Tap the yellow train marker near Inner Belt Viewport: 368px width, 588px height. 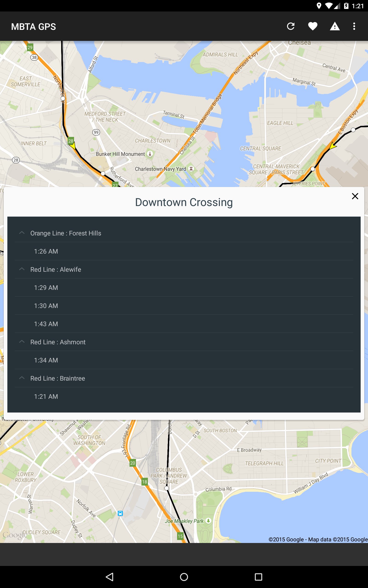point(72,146)
